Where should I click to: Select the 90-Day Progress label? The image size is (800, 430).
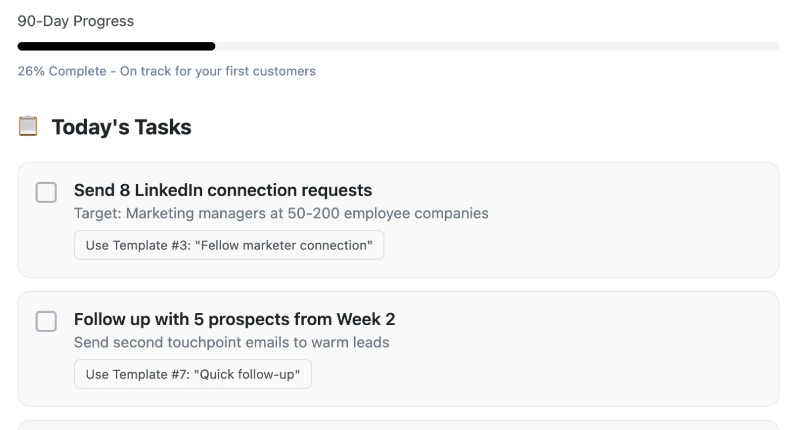coord(76,21)
